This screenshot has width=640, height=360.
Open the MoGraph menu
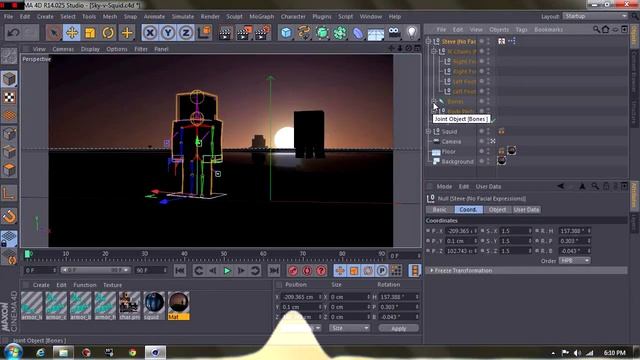click(262, 17)
